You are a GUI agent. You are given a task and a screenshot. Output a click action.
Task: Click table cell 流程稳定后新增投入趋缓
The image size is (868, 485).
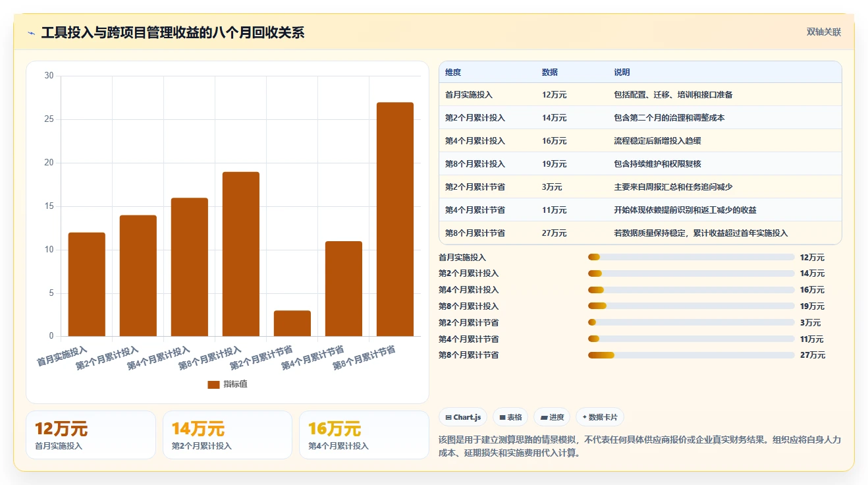click(657, 141)
